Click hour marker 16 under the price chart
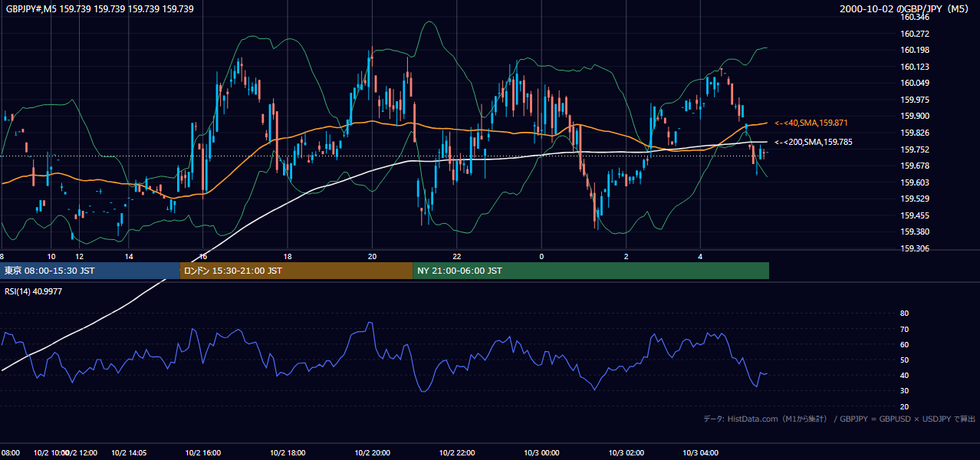 (202, 256)
